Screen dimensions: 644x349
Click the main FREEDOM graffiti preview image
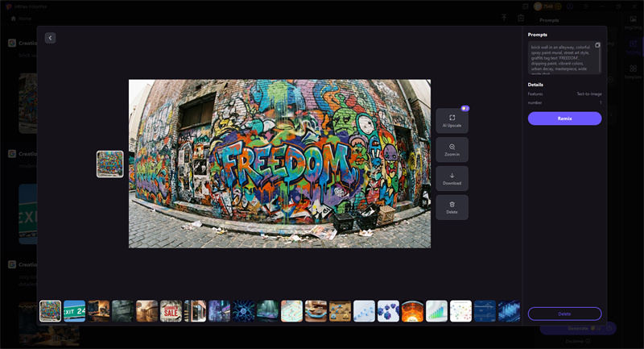pos(279,164)
